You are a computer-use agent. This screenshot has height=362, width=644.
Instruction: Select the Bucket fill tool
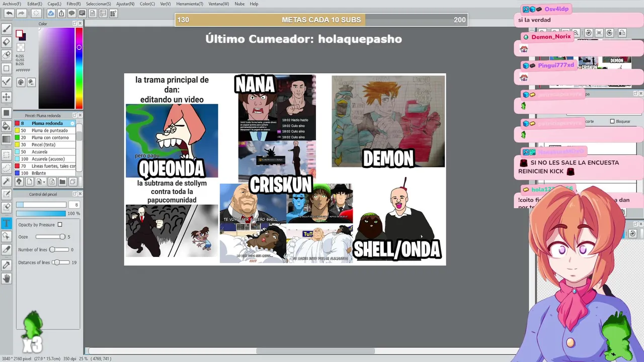7,126
